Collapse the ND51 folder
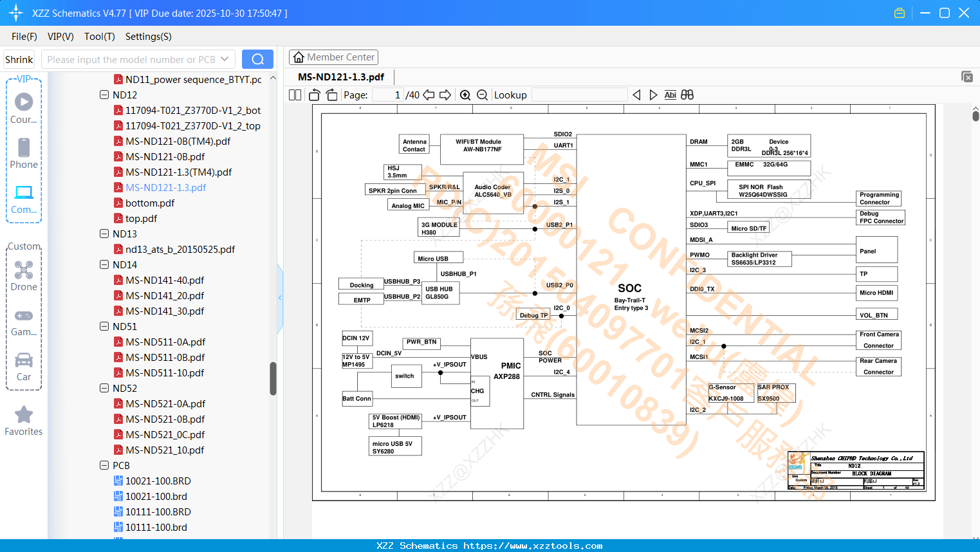This screenshot has width=980, height=552. coord(104,327)
